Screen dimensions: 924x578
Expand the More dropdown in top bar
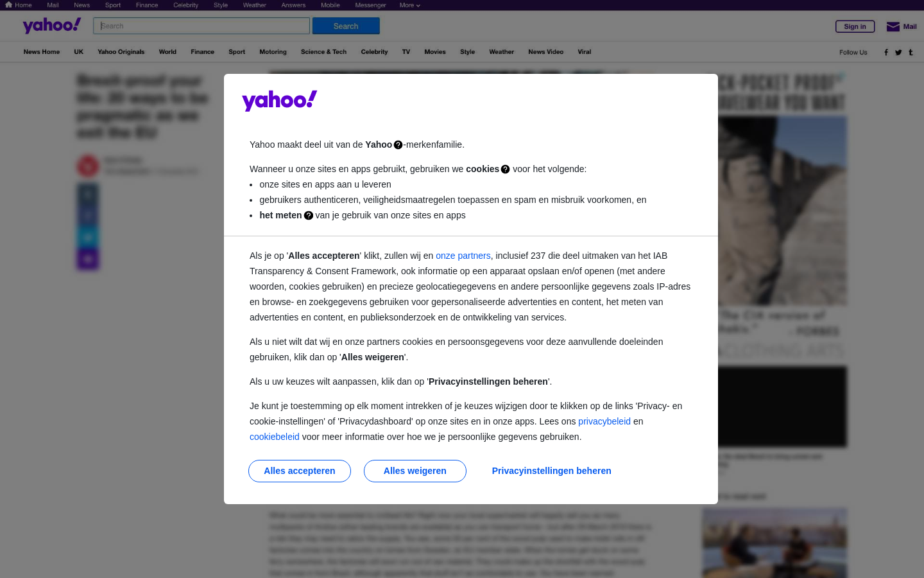coord(409,5)
